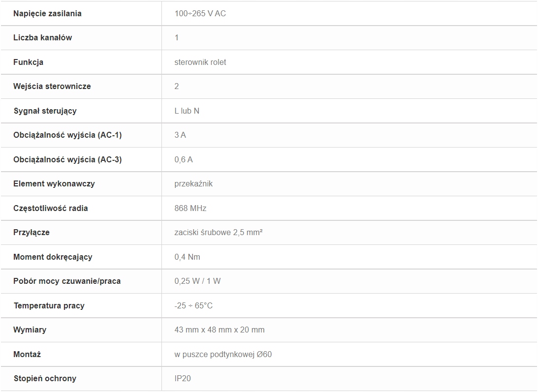Click the "sterownik rolet" value text

coord(200,62)
